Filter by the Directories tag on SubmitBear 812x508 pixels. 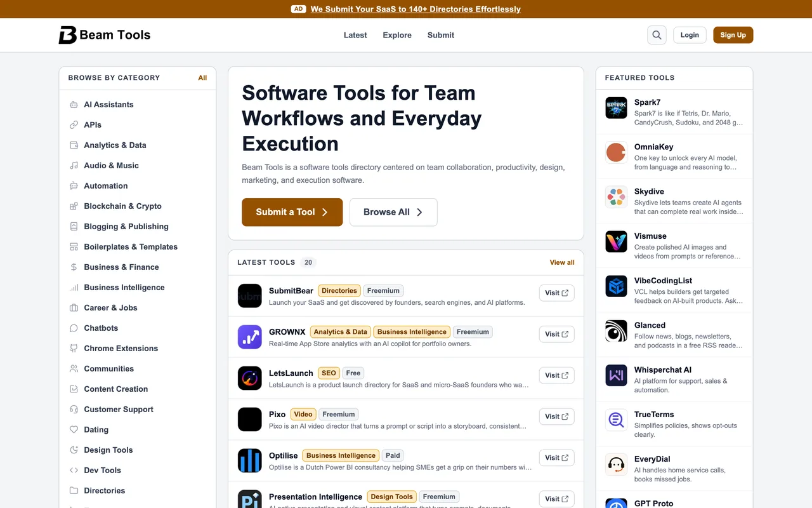coord(339,291)
